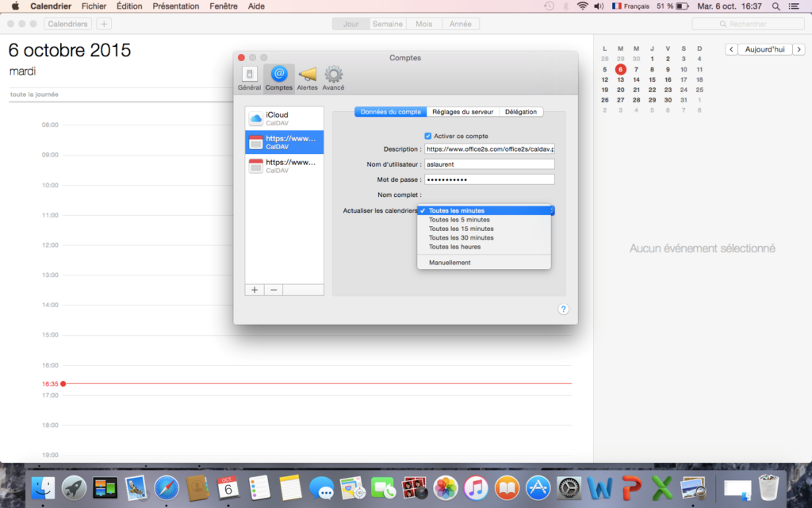Open the Présentation menu

pos(176,6)
